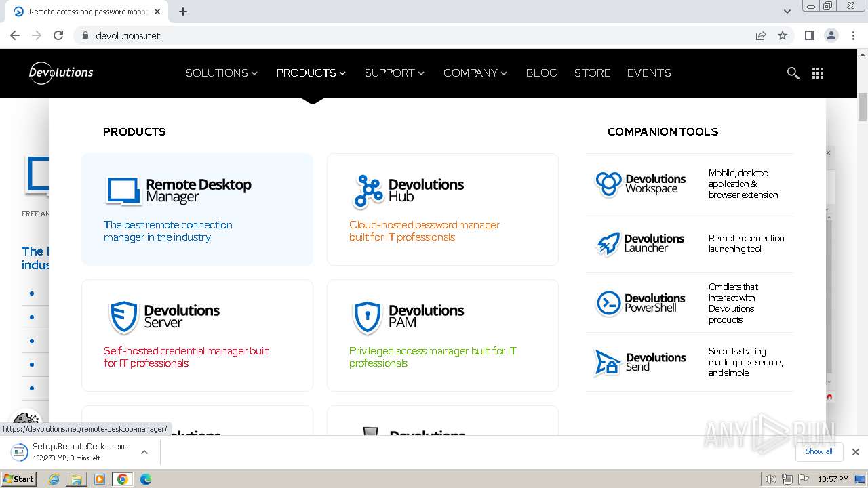The image size is (868, 488).
Task: Expand the SOLUTIONS menu dropdown
Action: 222,73
